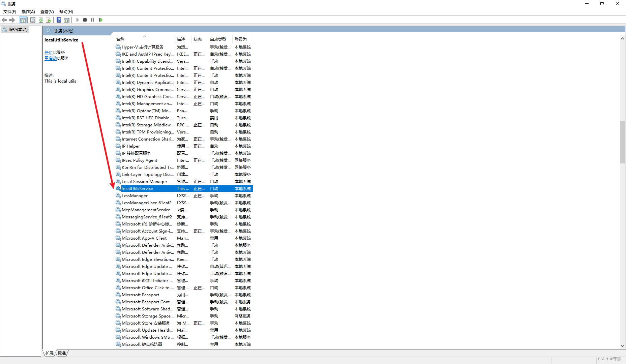Select the LxssManagerUser_61eaf2 row
Screen dimensions: 626x364
point(184,203)
